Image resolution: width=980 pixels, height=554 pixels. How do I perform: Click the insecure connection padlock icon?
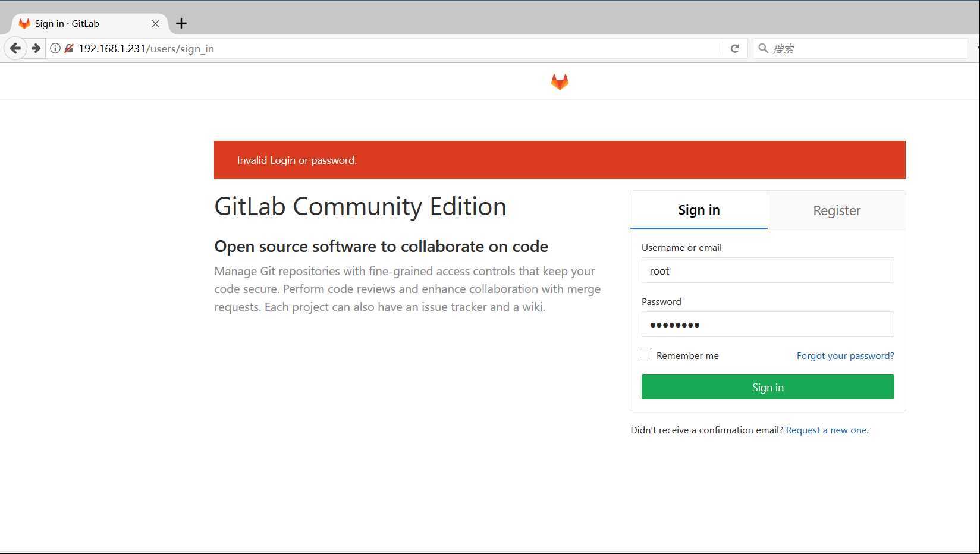(x=69, y=48)
